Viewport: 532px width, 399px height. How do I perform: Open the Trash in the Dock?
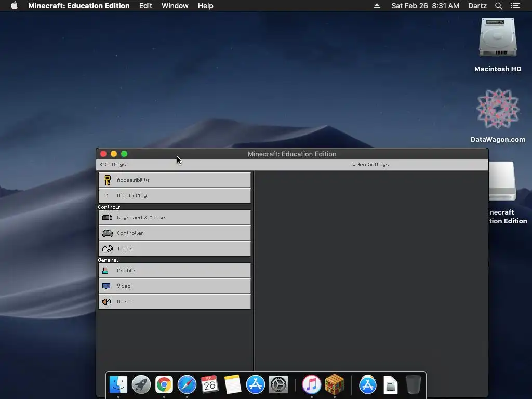tap(413, 384)
